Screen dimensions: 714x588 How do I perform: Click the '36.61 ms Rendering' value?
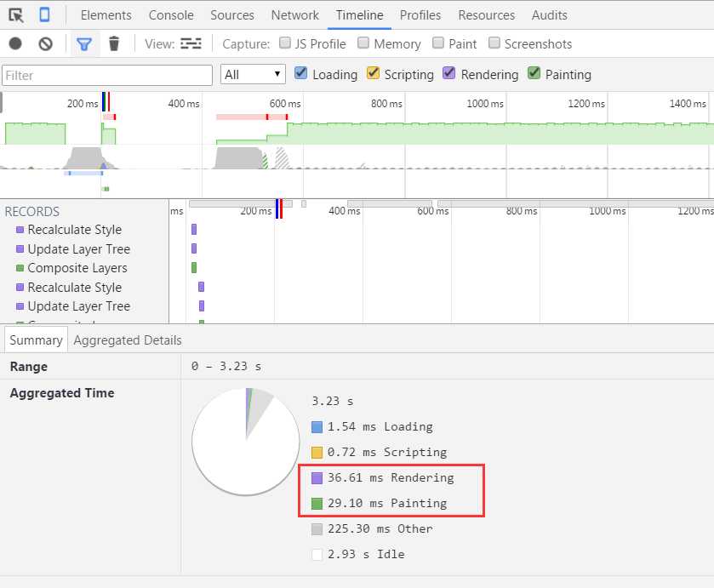[391, 477]
